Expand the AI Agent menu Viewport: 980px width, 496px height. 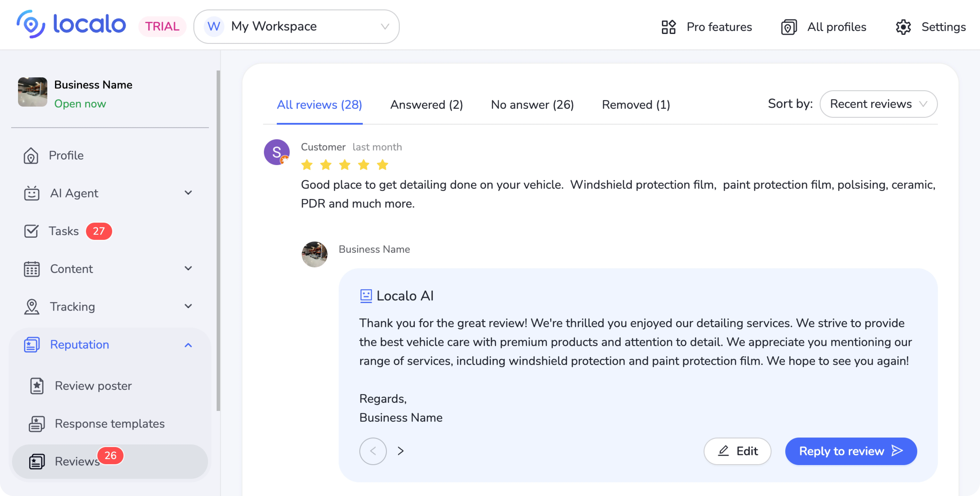point(188,193)
